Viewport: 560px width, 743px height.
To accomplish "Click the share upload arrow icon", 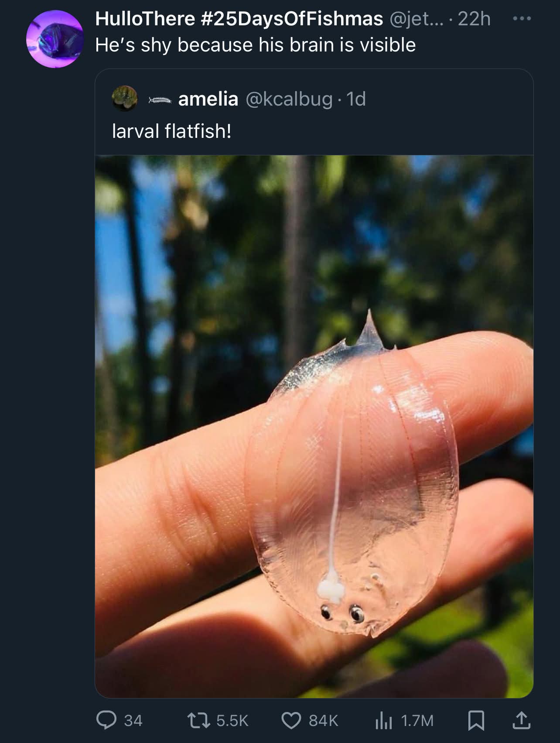I will coord(522,720).
